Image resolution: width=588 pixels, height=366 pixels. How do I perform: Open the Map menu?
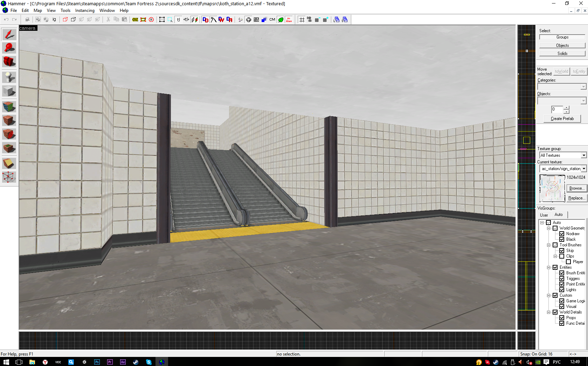click(x=38, y=10)
